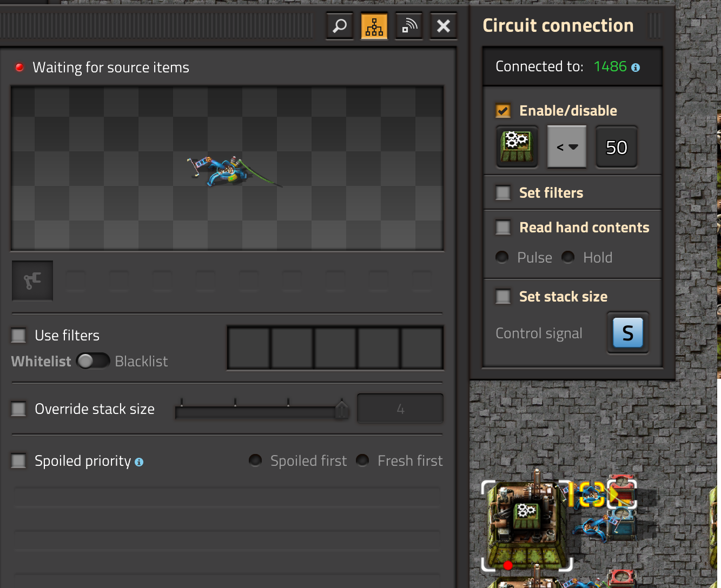
Task: Select the last filter slot
Action: 422,348
